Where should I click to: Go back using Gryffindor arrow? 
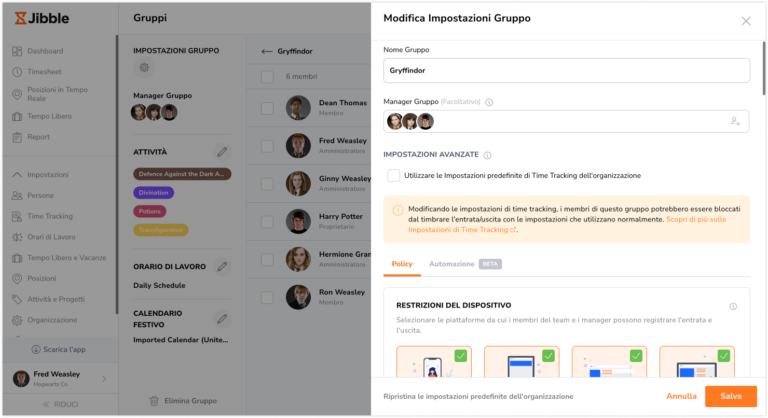coord(266,51)
